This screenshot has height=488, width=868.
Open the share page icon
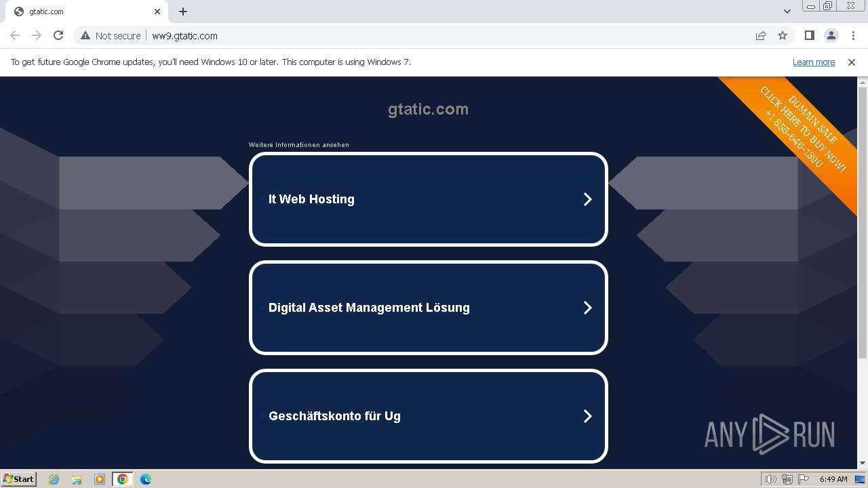point(761,35)
